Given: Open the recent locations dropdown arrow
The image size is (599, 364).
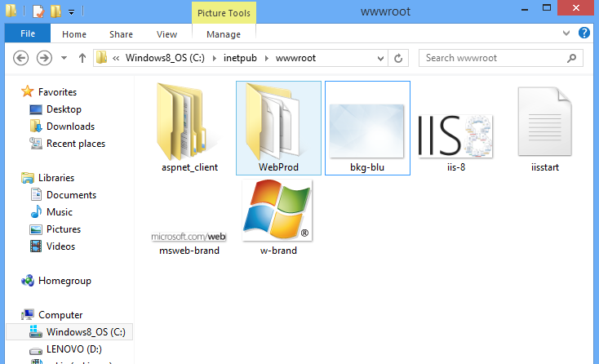Looking at the screenshot, I should [64, 58].
